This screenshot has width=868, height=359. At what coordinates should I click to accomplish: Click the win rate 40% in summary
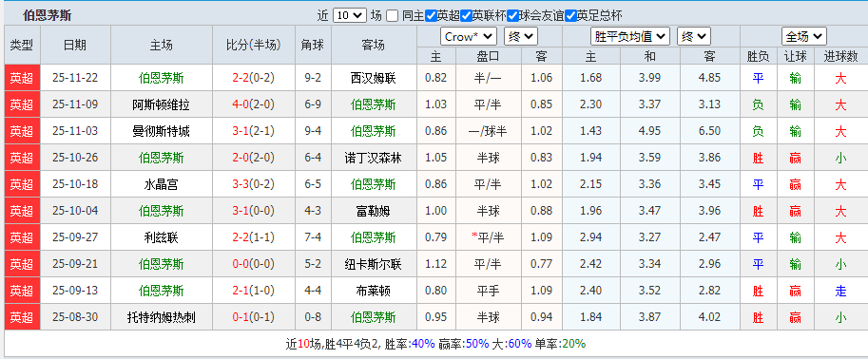click(x=423, y=344)
